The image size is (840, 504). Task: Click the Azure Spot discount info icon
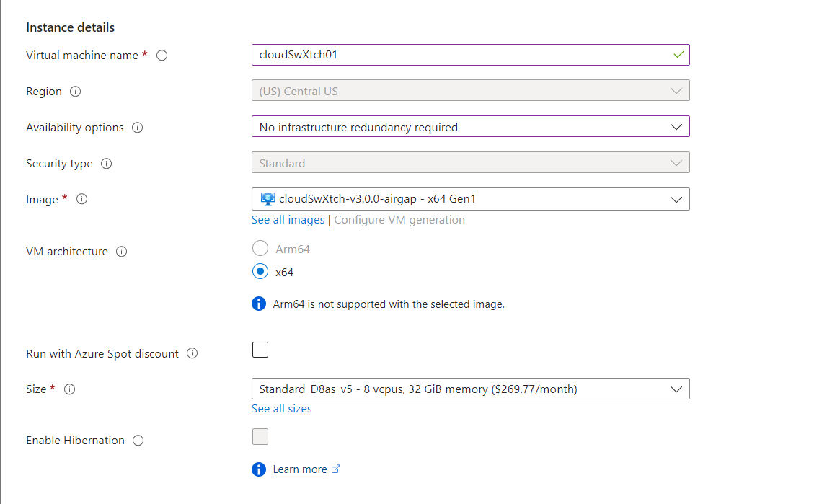tap(192, 353)
